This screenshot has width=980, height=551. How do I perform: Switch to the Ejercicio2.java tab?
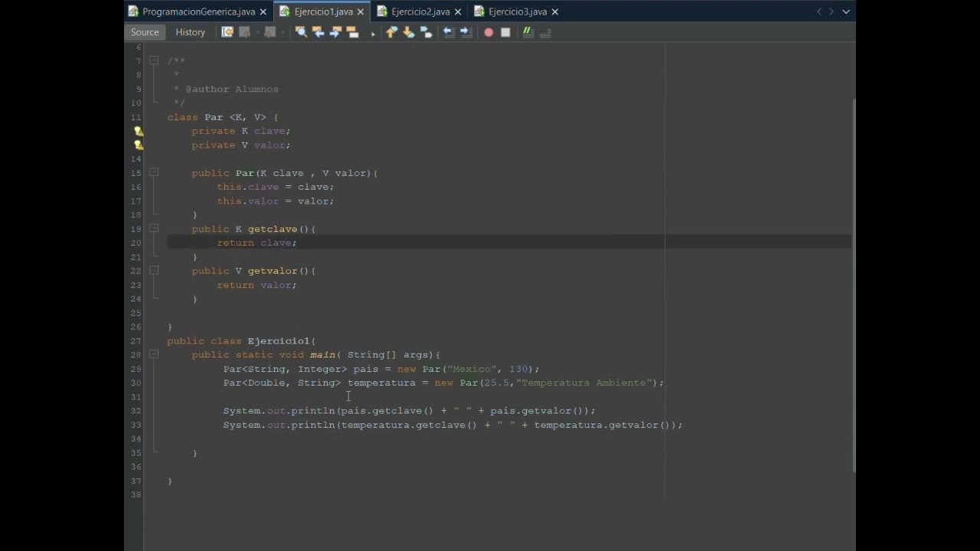(x=420, y=11)
